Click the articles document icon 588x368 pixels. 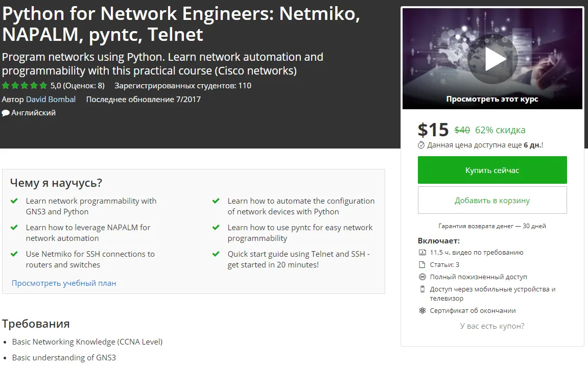point(422,265)
